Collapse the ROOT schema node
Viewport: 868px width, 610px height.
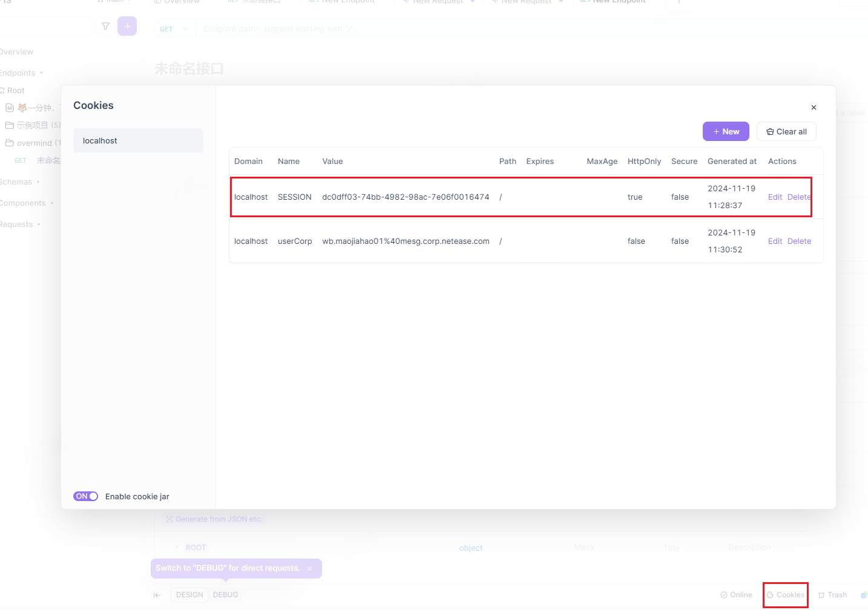(x=177, y=548)
